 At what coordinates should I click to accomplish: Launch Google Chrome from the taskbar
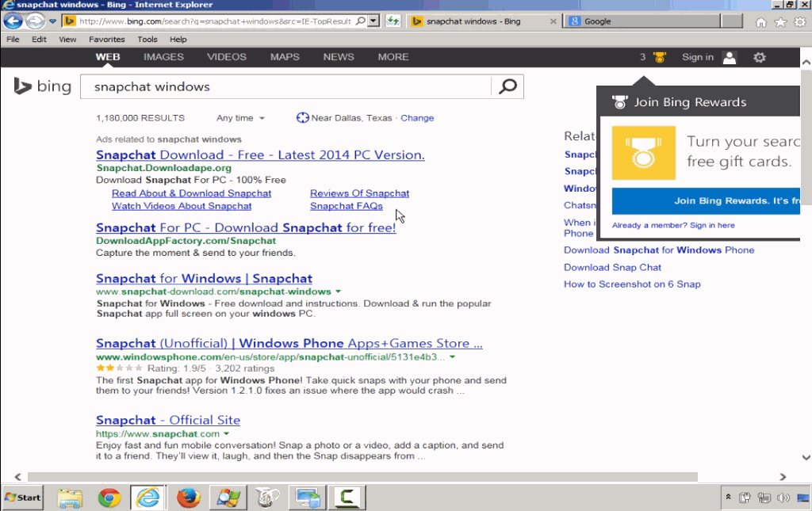[109, 498]
